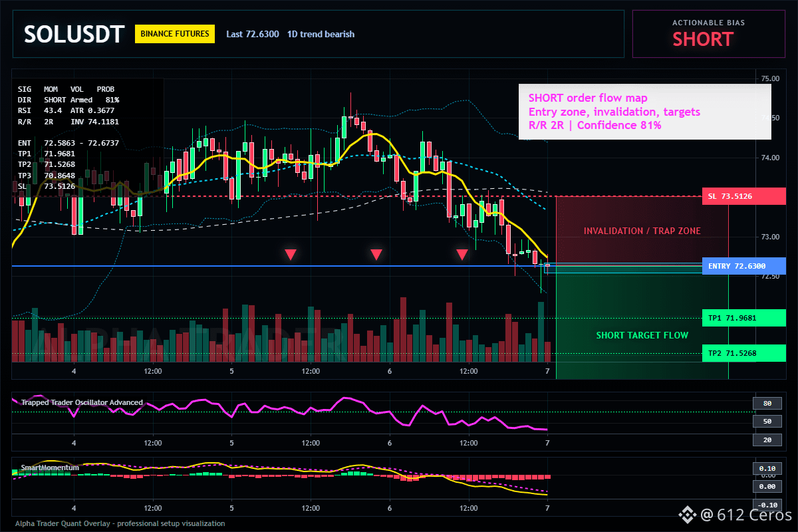Click the SOLUSDT symbol title
The image size is (798, 532).
click(x=74, y=34)
